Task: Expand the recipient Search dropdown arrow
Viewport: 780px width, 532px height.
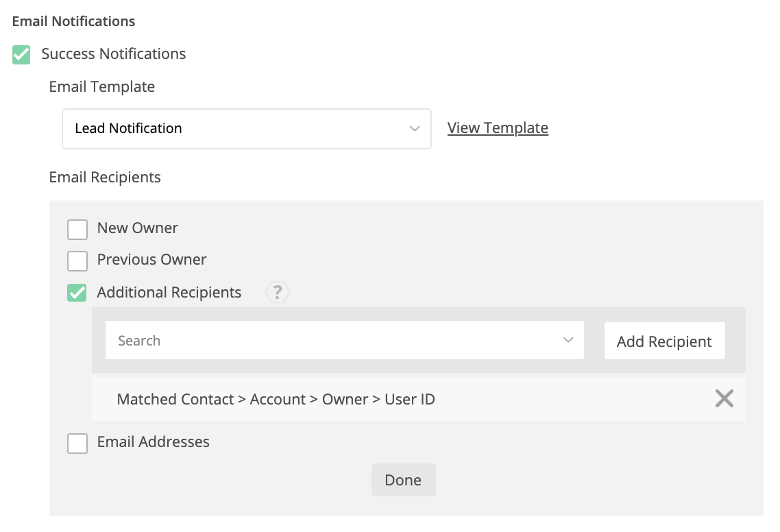Action: point(568,341)
